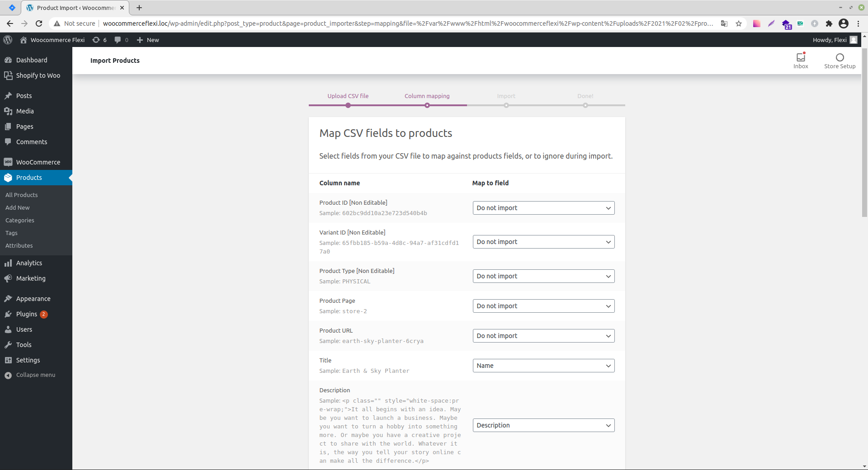This screenshot has height=470, width=868.
Task: Open Product Type mapping dropdown
Action: point(543,276)
